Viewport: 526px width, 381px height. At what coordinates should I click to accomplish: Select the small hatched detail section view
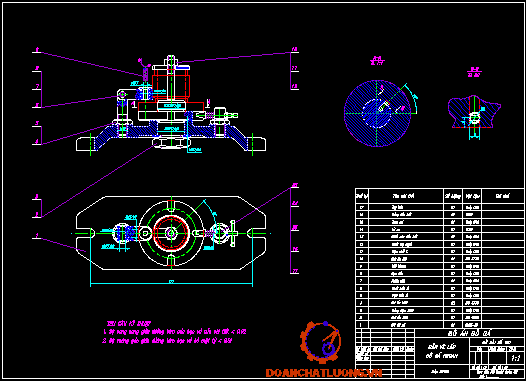click(x=474, y=112)
